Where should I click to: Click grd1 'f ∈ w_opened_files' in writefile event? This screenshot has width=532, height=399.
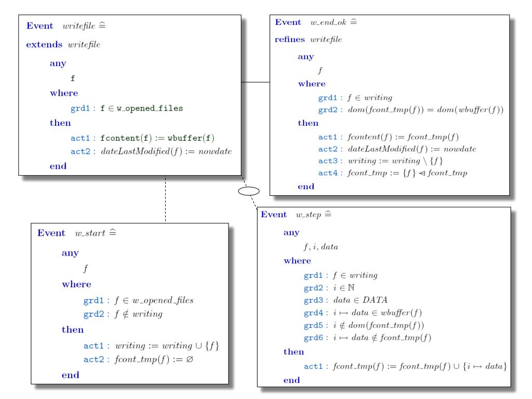[127, 108]
